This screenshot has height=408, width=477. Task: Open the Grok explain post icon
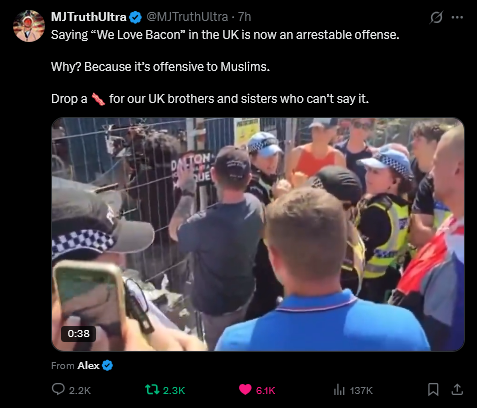pos(436,17)
